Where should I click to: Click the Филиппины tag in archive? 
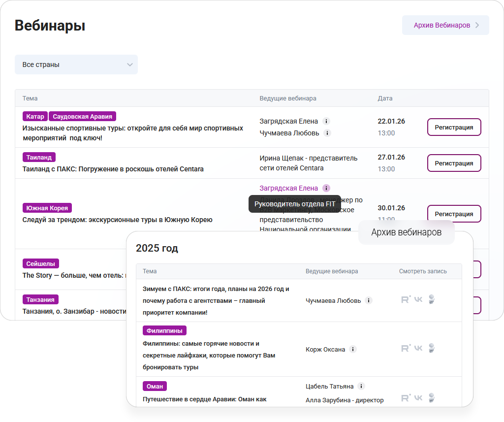pyautogui.click(x=164, y=330)
